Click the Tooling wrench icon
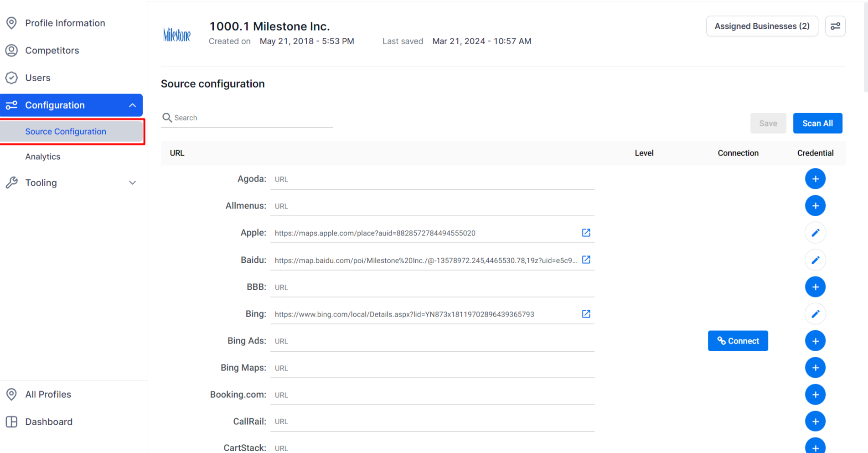This screenshot has width=868, height=453. tap(11, 183)
